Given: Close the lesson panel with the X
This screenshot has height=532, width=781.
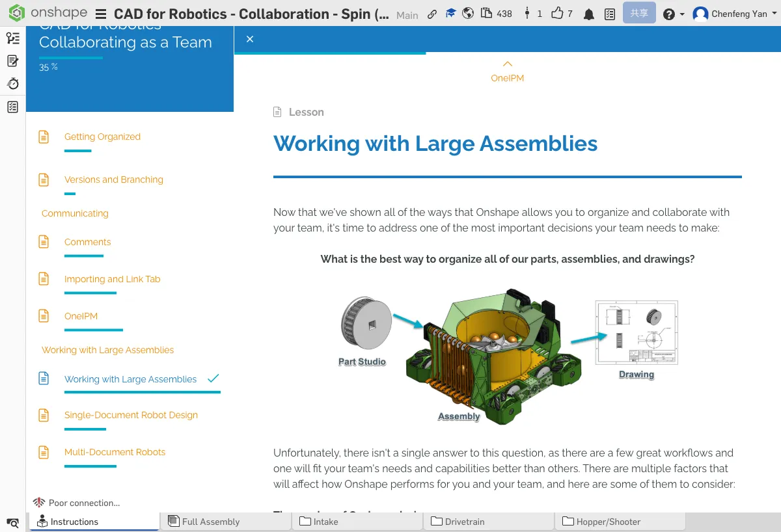Looking at the screenshot, I should click(250, 40).
